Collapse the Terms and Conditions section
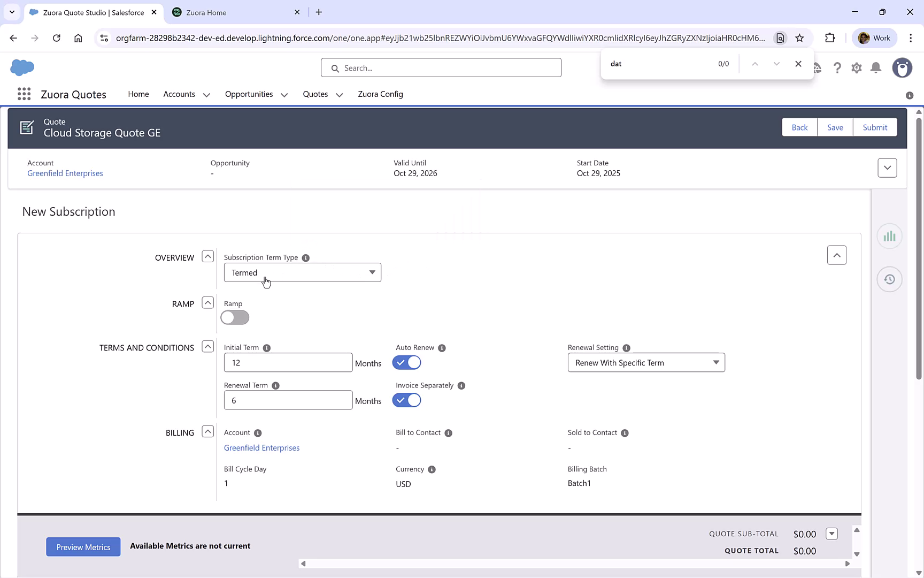This screenshot has width=924, height=578. tap(207, 346)
